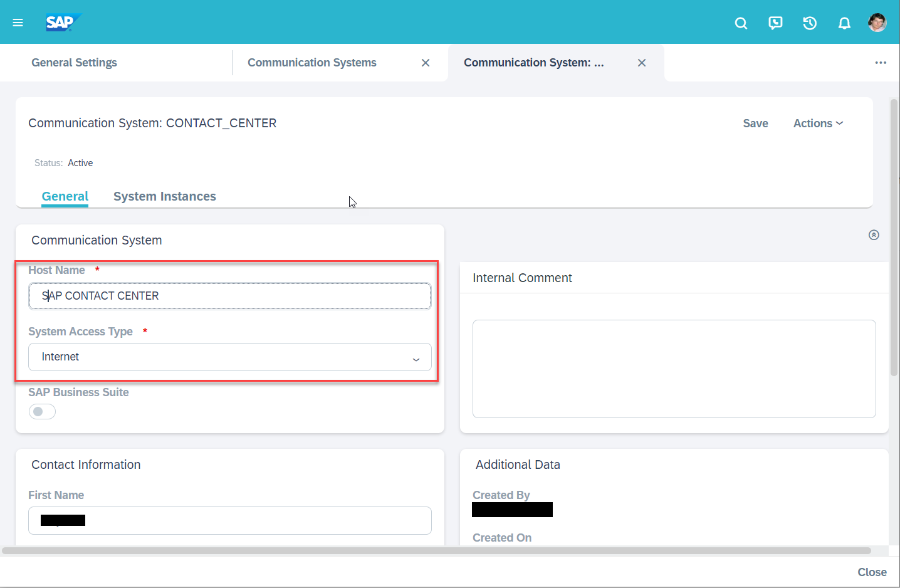Open the hamburger navigation menu
This screenshot has width=900, height=588.
18,23
